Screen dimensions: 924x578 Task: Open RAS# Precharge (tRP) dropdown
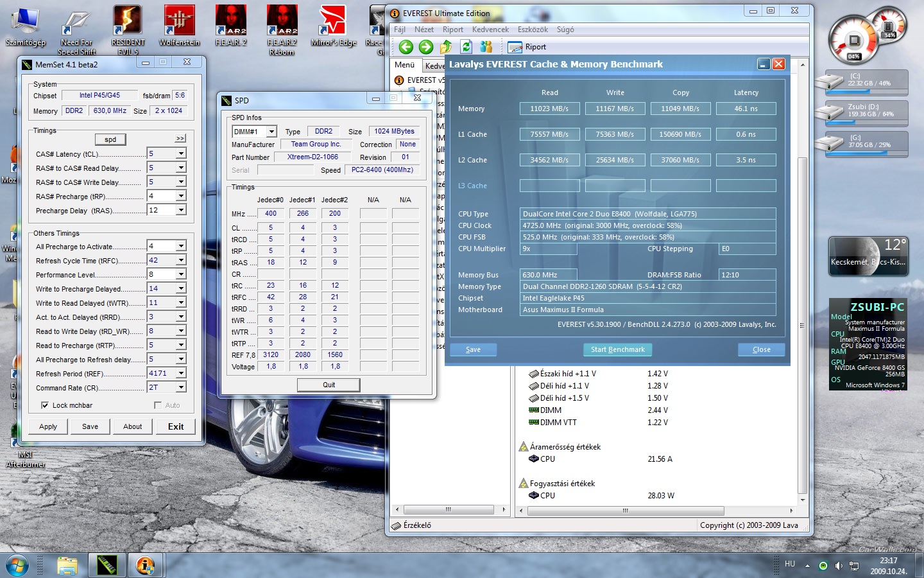pos(181,196)
